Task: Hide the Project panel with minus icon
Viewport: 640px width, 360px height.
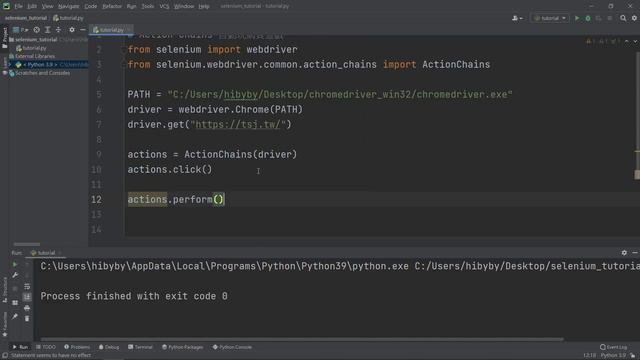Action: 82,30
